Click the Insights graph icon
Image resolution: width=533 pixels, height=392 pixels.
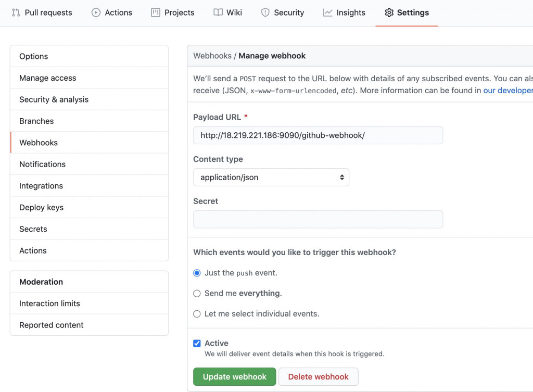(327, 12)
